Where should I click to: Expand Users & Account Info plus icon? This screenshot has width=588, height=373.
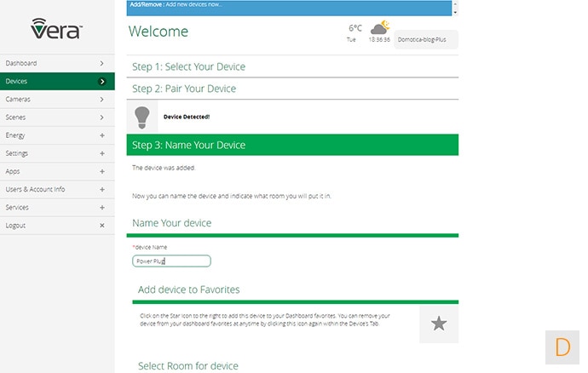point(102,189)
